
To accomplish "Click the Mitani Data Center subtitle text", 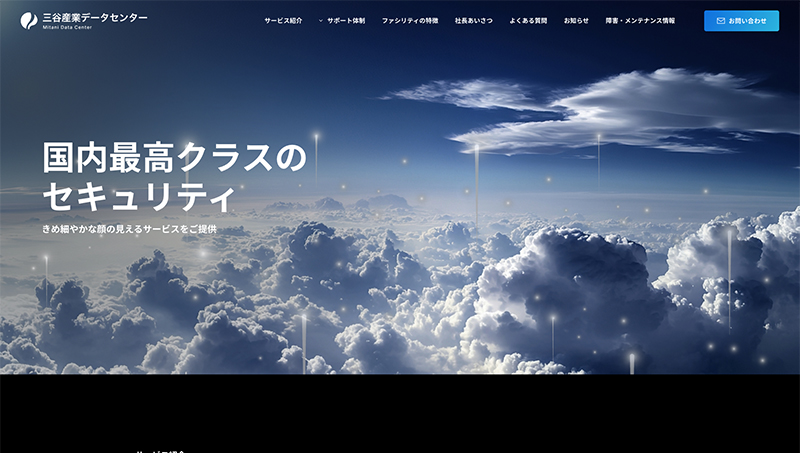I will click(x=67, y=28).
